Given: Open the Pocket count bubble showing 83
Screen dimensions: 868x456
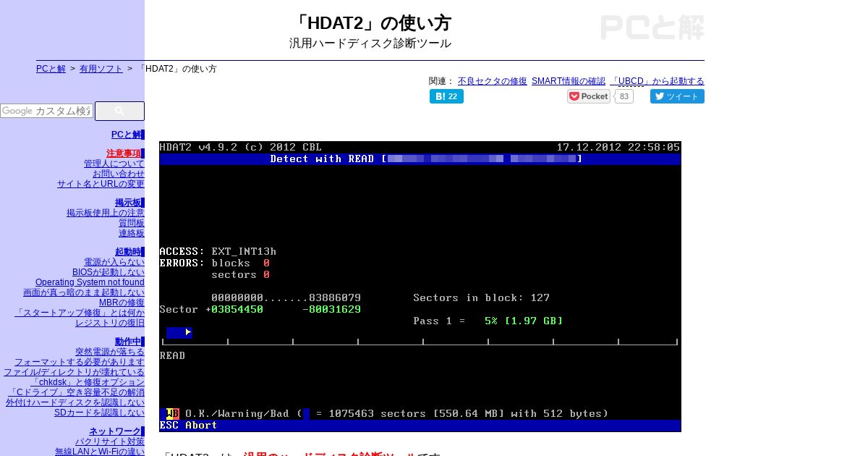Looking at the screenshot, I should 624,96.
